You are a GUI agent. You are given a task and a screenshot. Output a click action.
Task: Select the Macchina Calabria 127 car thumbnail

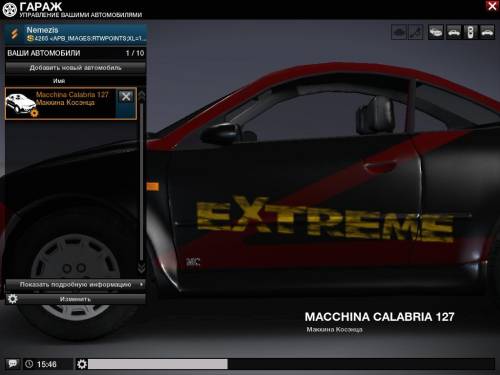tap(21, 104)
